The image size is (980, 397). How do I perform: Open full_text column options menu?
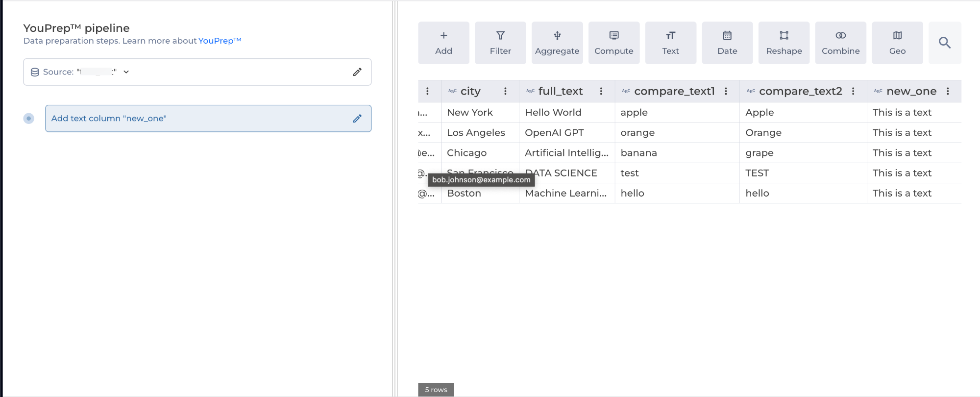click(601, 91)
